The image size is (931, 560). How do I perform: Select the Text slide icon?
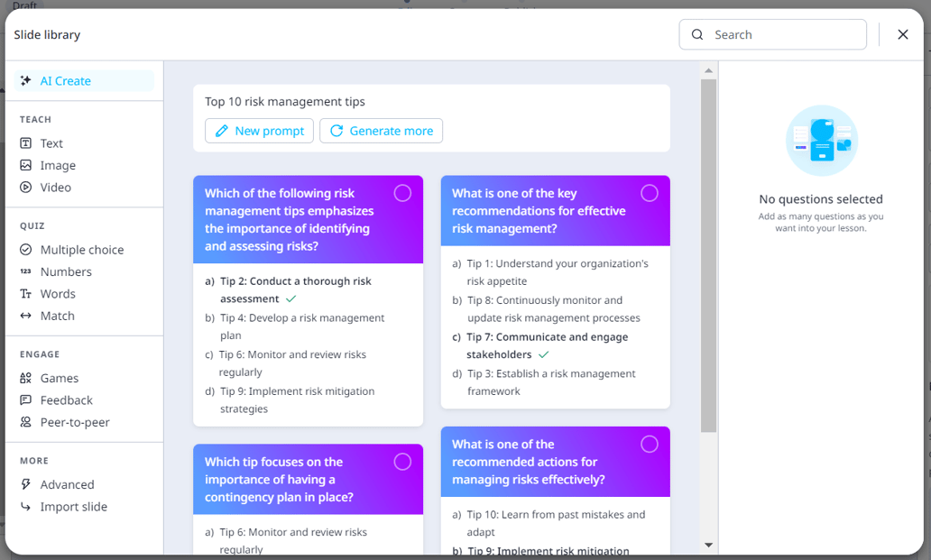click(x=26, y=143)
